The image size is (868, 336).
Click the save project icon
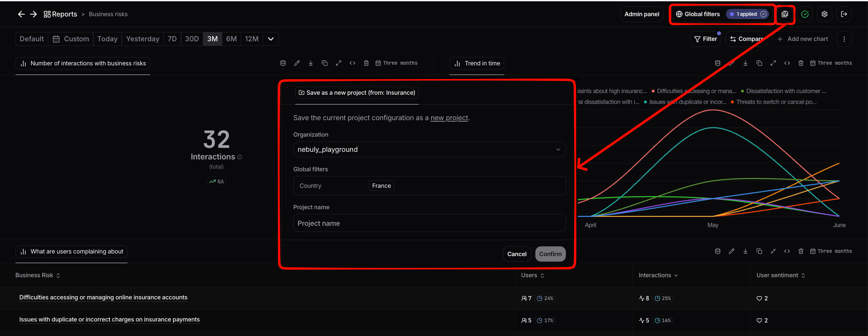[785, 14]
